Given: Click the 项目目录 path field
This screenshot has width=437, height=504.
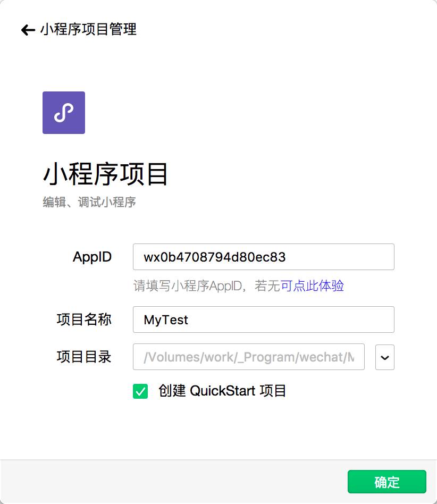Looking at the screenshot, I should coord(249,357).
